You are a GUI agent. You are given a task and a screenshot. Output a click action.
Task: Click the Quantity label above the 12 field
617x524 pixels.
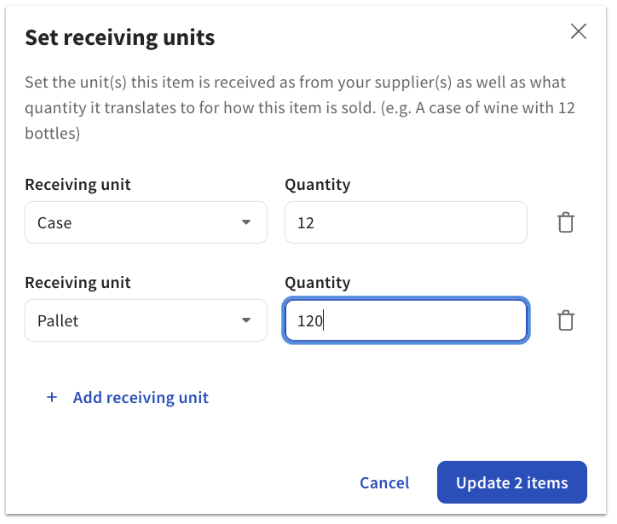317,185
